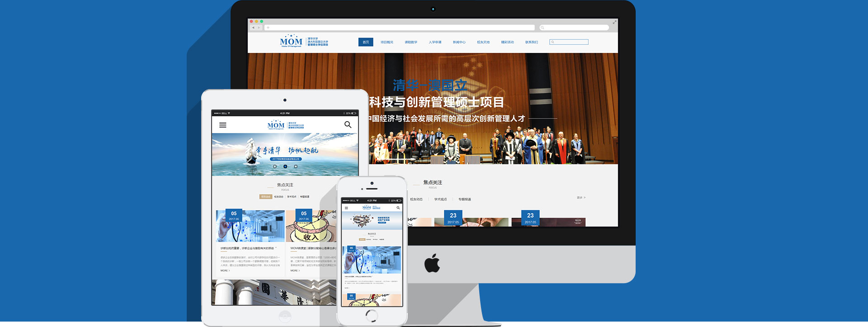This screenshot has width=868, height=327.
Task: Select 学术观点 tab on desktop site
Action: (440, 199)
